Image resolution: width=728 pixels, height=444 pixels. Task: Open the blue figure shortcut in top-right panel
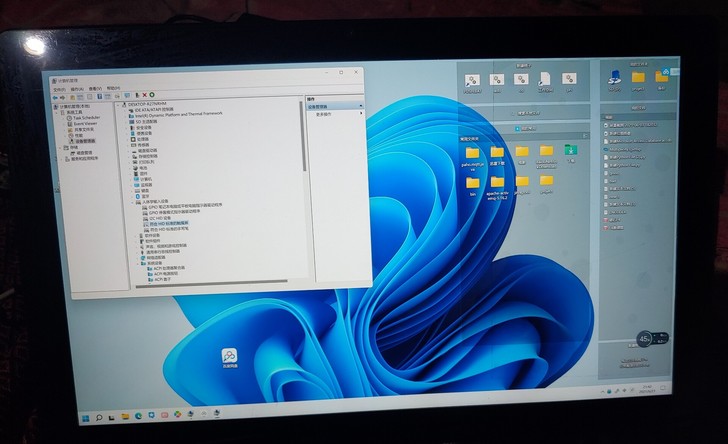615,80
